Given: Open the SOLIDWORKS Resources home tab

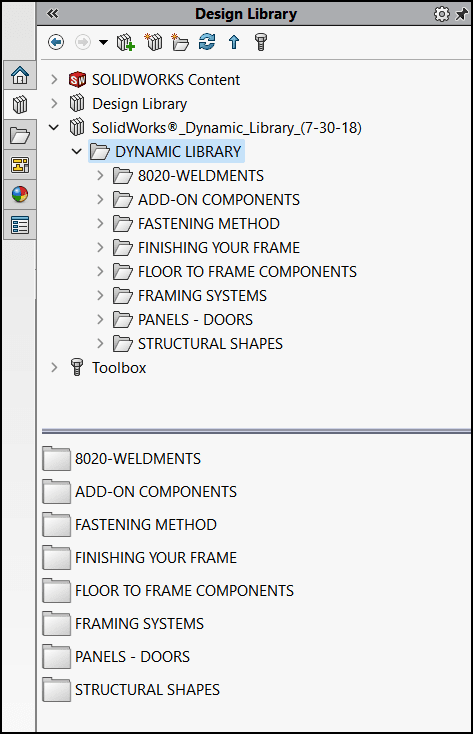Looking at the screenshot, I should pos(20,75).
